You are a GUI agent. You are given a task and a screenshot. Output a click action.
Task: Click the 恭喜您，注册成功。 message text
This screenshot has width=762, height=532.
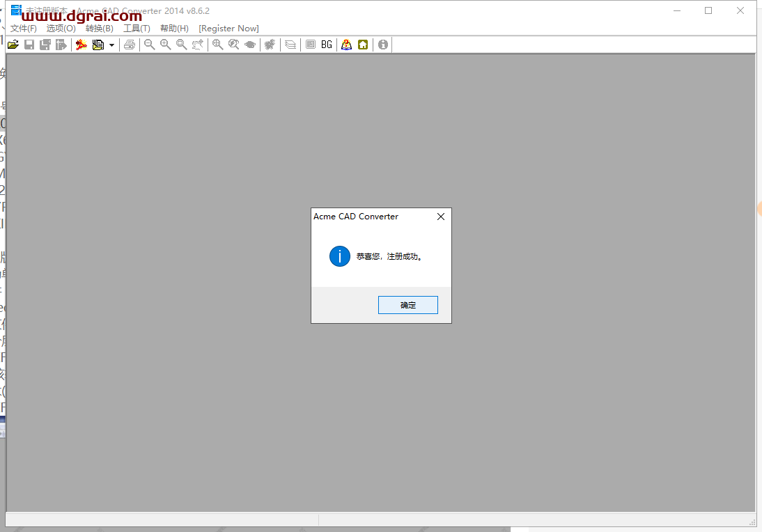click(389, 256)
